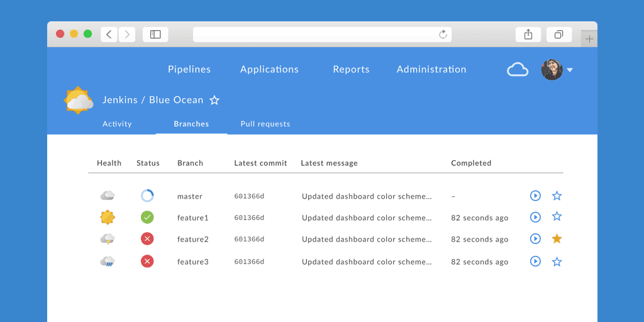Click the browser share icon
This screenshot has height=322, width=644.
click(528, 35)
